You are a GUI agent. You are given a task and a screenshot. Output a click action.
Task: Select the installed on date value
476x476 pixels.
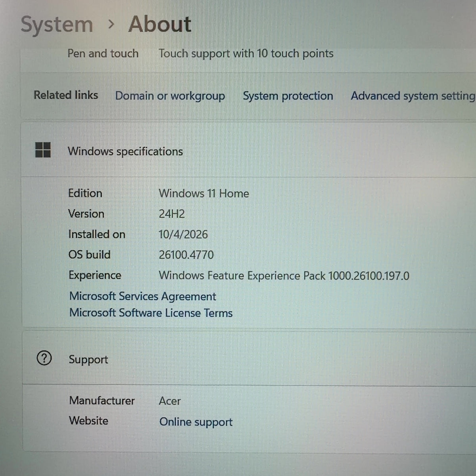(x=183, y=234)
